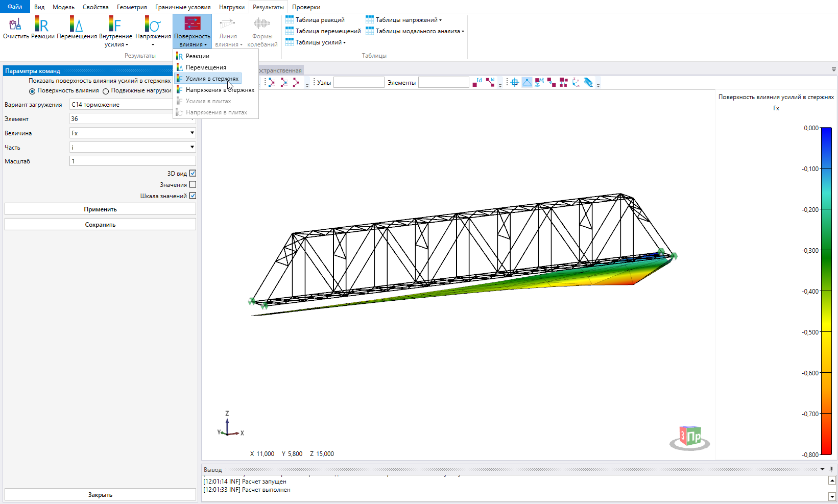Open the Часть dropdown
Image resolution: width=838 pixels, height=504 pixels.
(x=133, y=147)
